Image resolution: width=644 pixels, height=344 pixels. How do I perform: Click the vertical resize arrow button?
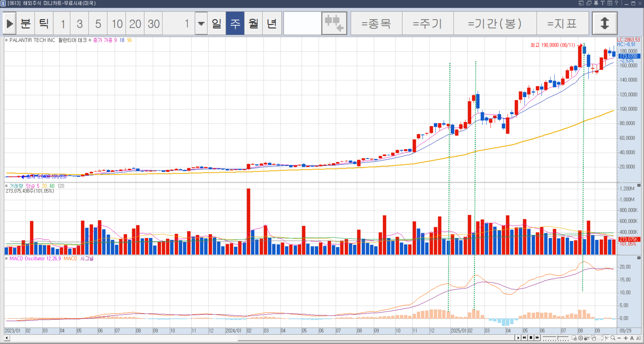click(x=604, y=23)
